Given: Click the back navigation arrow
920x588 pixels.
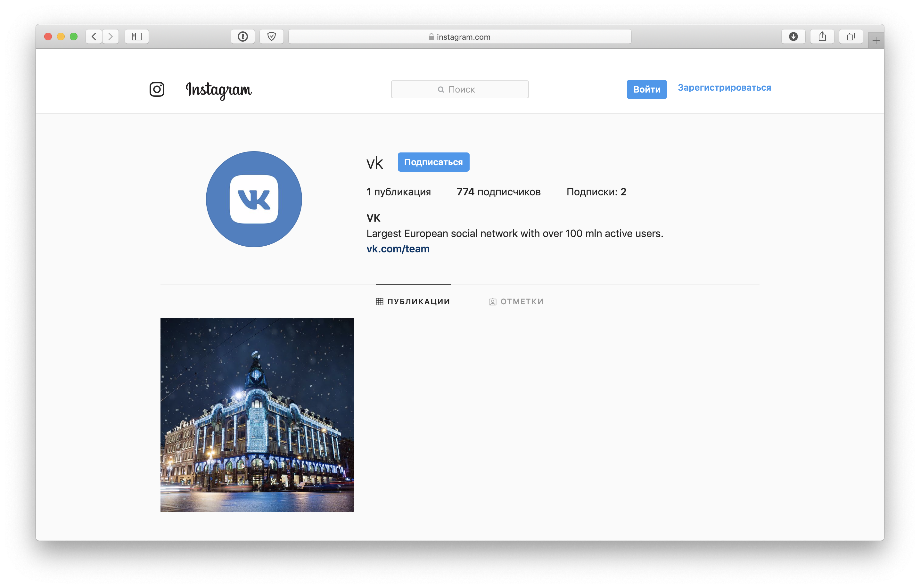Looking at the screenshot, I should pos(93,37).
